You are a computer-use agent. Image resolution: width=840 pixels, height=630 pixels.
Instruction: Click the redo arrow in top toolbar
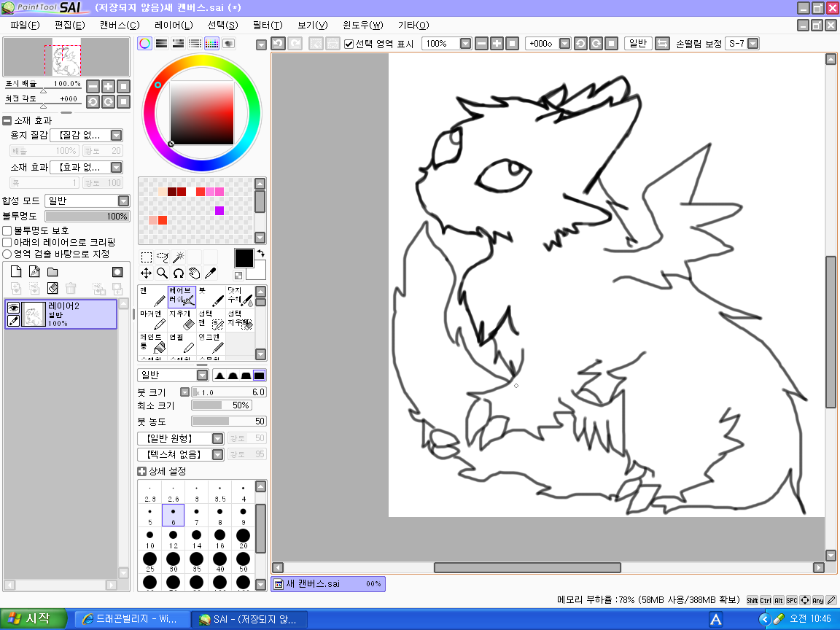pyautogui.click(x=295, y=44)
